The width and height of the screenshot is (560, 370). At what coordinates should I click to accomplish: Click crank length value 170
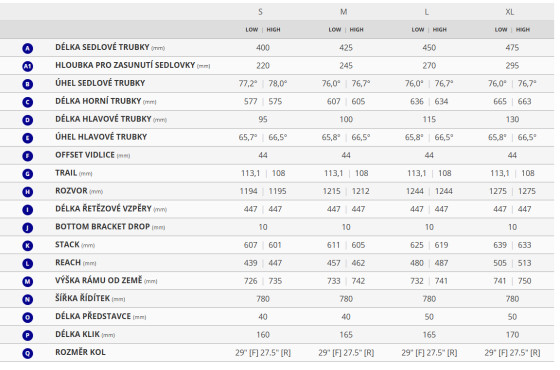(512, 335)
